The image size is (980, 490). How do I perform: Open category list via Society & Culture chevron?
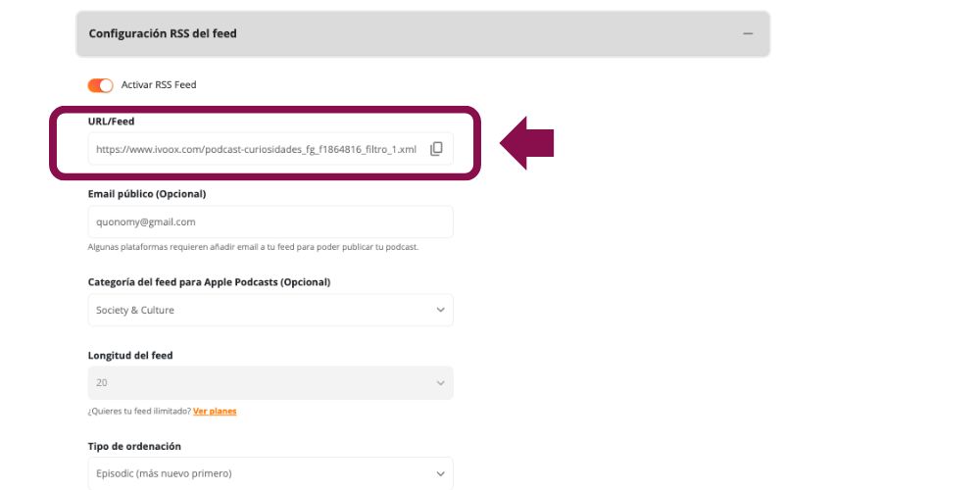click(x=440, y=311)
